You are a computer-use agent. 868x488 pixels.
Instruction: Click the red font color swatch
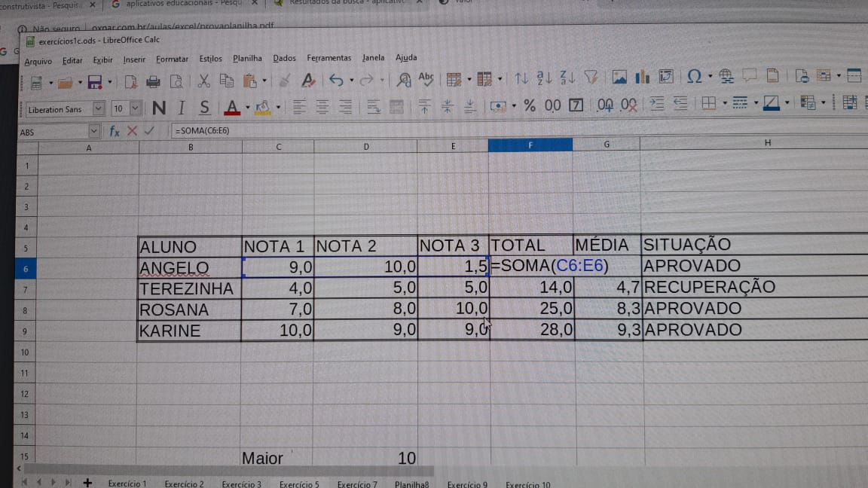pyautogui.click(x=232, y=108)
